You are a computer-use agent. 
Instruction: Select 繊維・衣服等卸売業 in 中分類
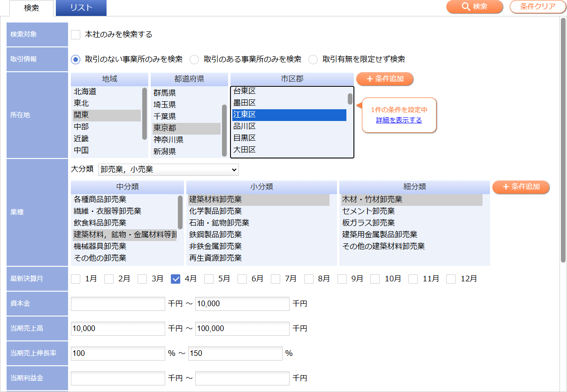[124, 211]
